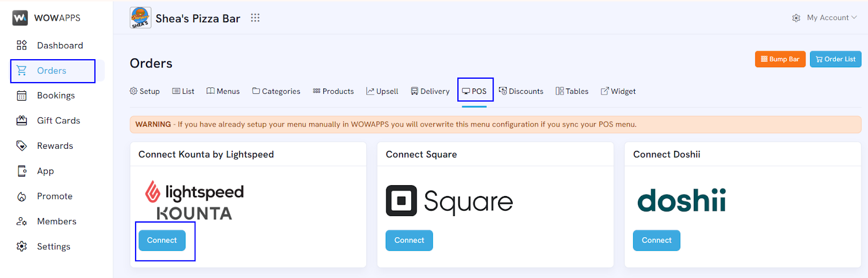Click the WARNING banner text
Viewport: 868px width, 278px height.
pyautogui.click(x=386, y=124)
